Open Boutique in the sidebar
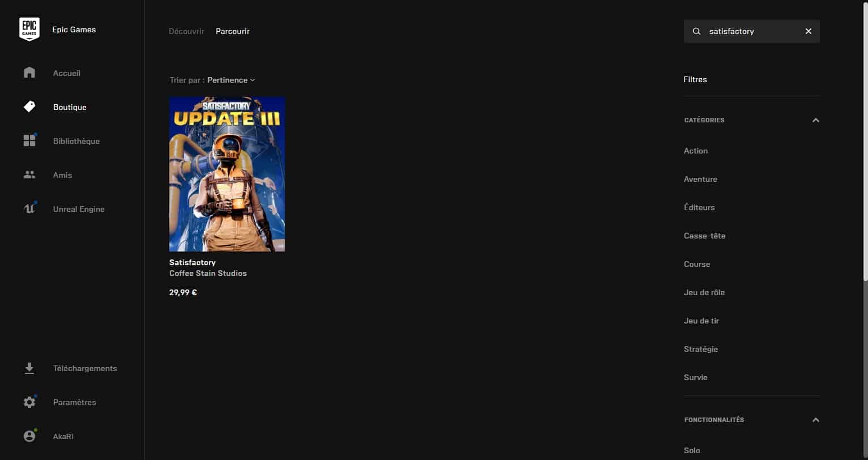Image resolution: width=868 pixels, height=460 pixels. click(70, 107)
